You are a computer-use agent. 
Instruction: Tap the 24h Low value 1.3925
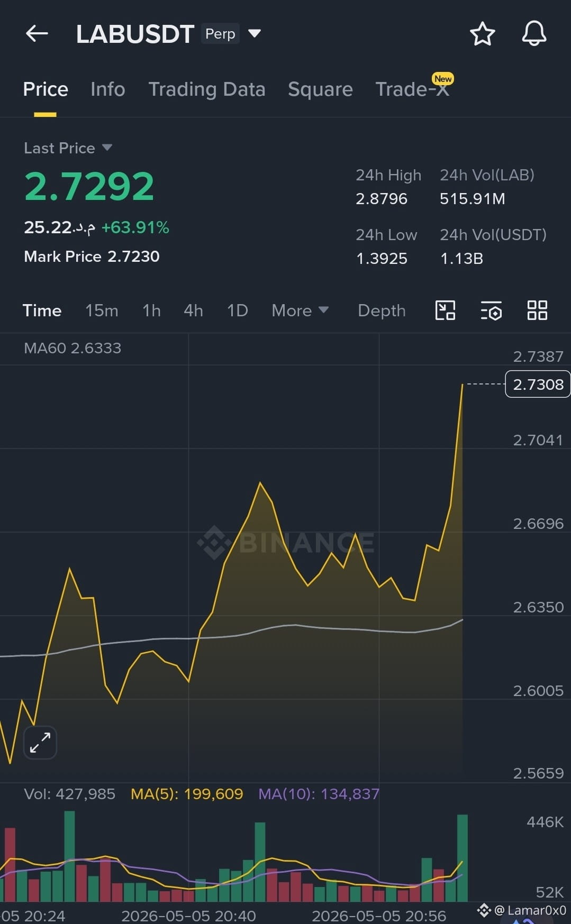tap(382, 259)
